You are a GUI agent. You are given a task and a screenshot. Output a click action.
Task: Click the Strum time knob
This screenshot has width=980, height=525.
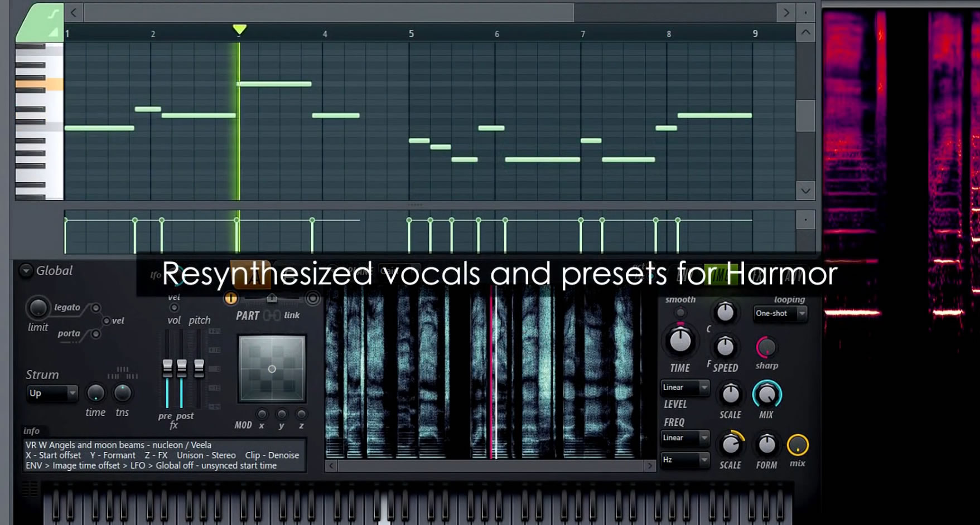click(x=95, y=393)
